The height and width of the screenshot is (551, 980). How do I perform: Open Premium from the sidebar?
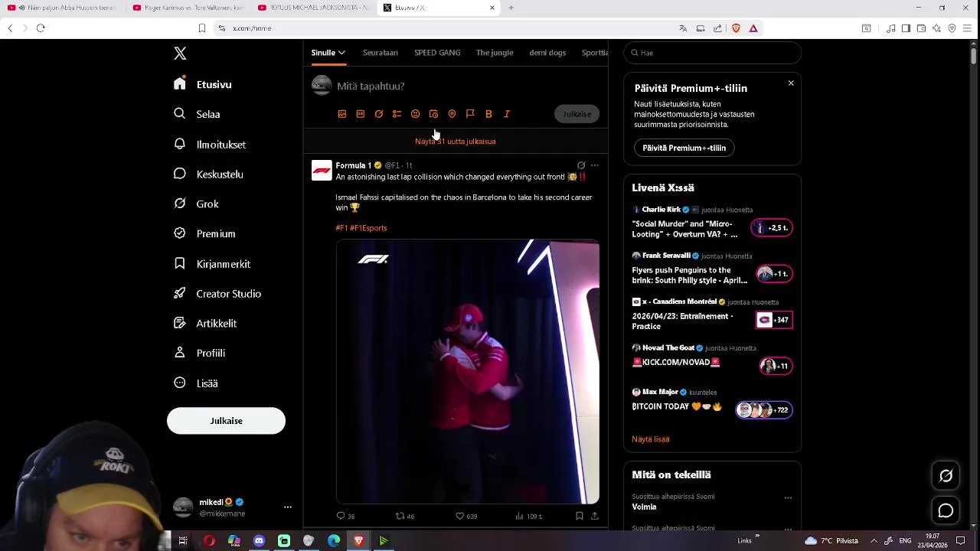pyautogui.click(x=205, y=233)
